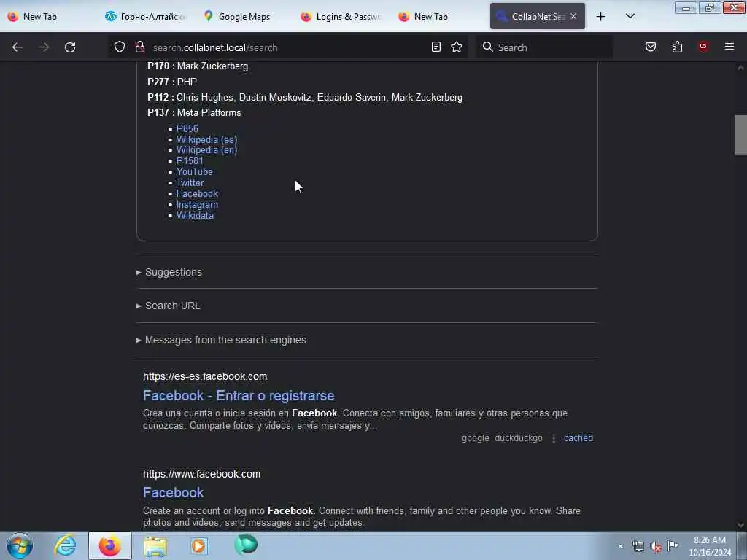The image size is (747, 560).
Task: Click the P277 : PHP line
Action: pos(172,82)
